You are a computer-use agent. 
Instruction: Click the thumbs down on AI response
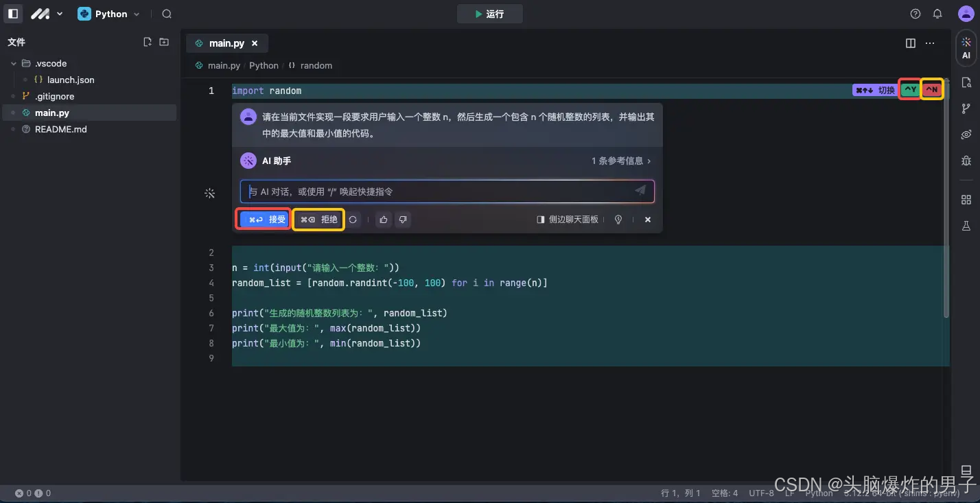click(x=402, y=220)
